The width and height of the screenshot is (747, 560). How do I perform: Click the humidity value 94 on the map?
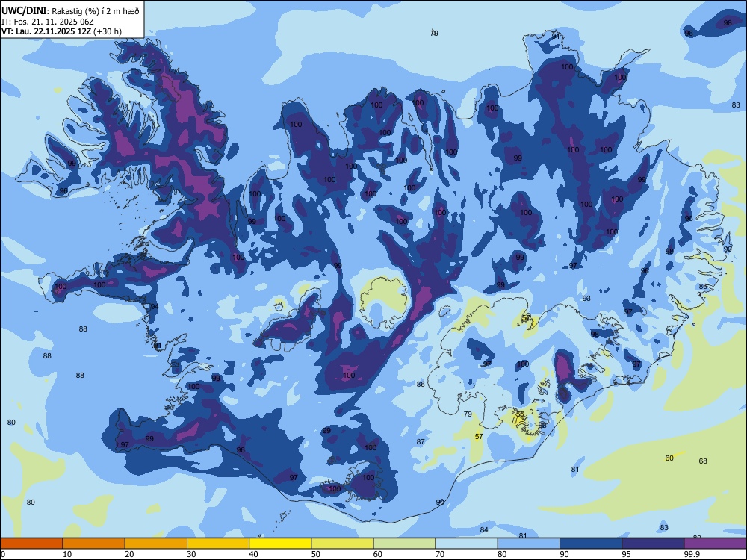click(x=155, y=307)
